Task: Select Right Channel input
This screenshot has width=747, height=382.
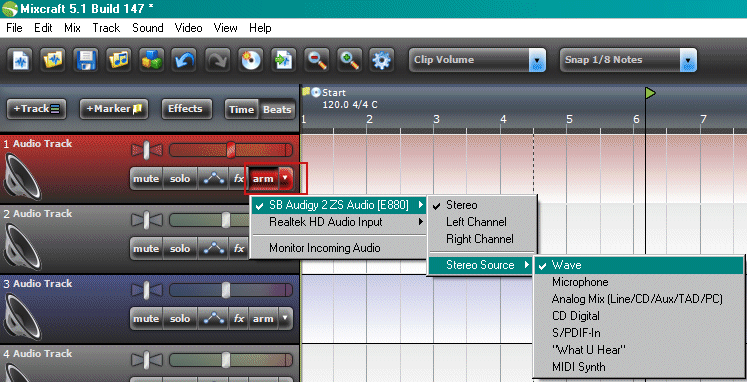Action: coord(481,239)
